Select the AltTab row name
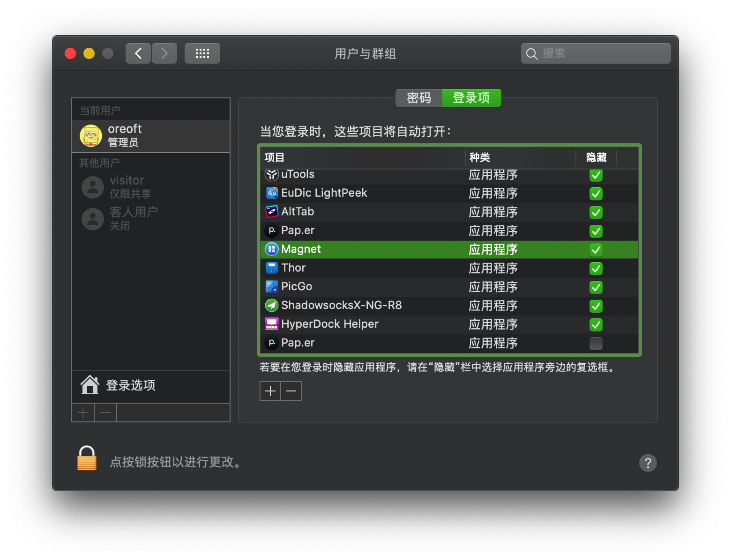This screenshot has width=731, height=560. tap(298, 212)
